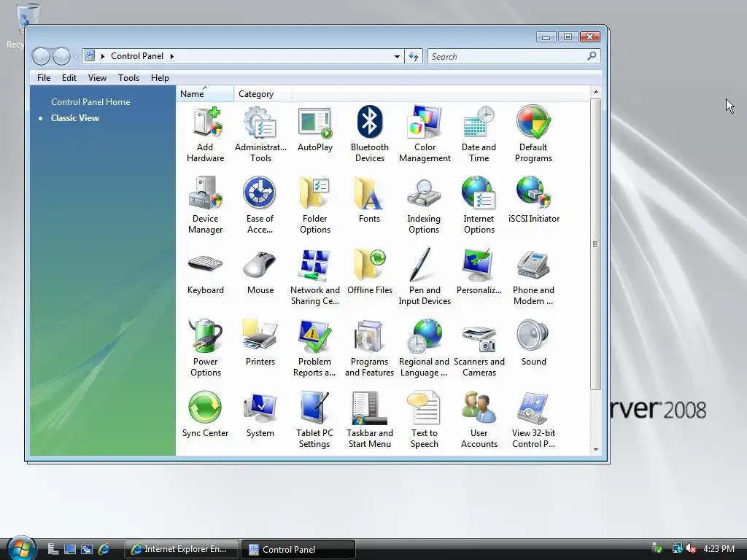Screen dimensions: 747x560
Task: Click Network and Sharing Center icon
Action: 315,276
